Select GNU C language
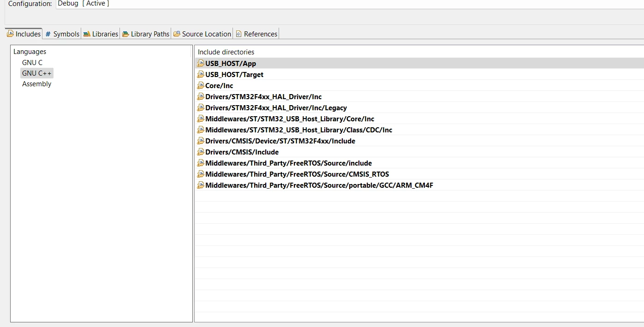The width and height of the screenshot is (644, 327). point(32,62)
